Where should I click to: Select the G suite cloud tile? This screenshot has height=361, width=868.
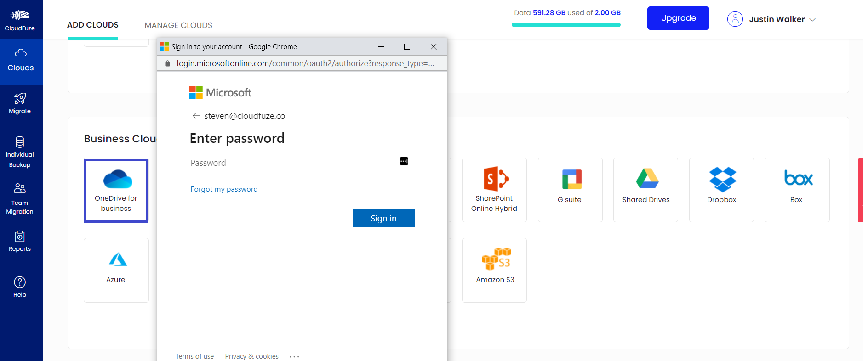pyautogui.click(x=570, y=190)
